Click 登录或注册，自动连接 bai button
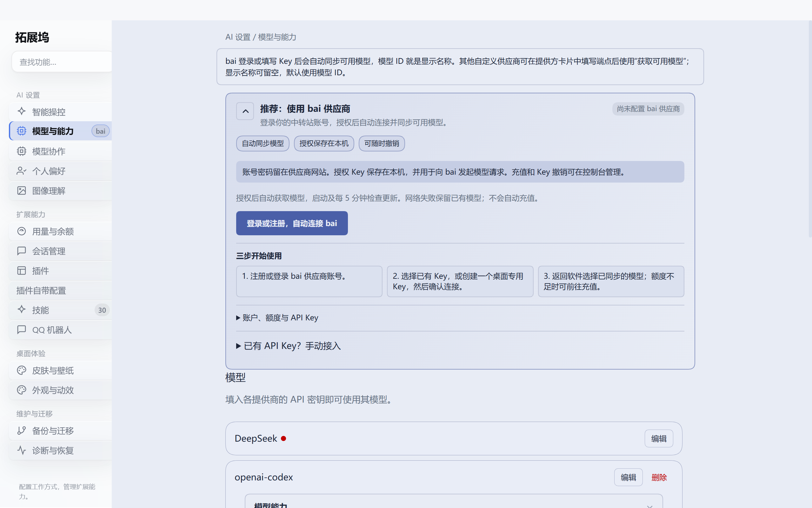The width and height of the screenshot is (812, 508). [292, 223]
